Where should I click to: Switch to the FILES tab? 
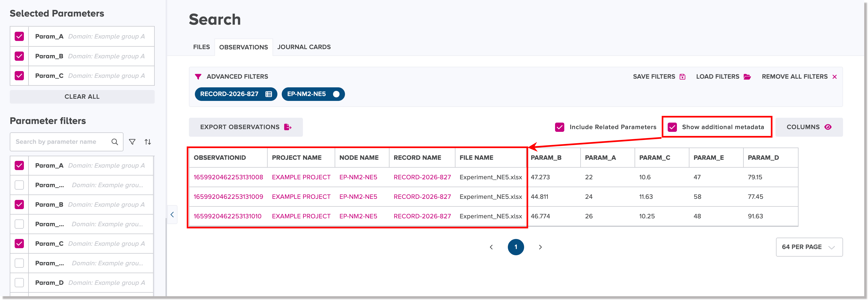201,47
